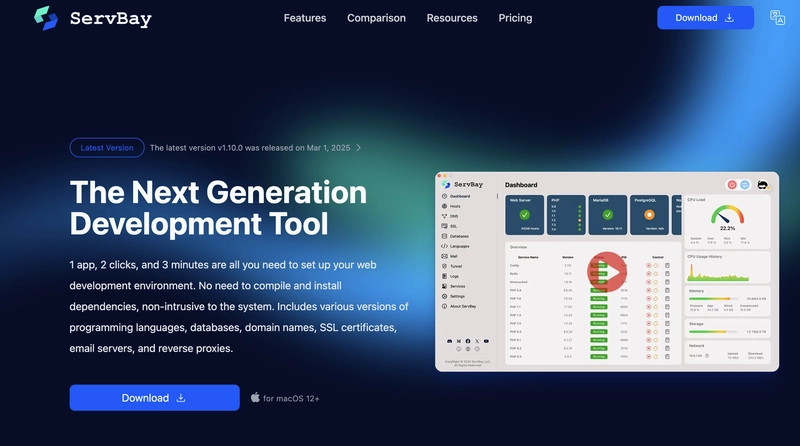
Task: Click the large hero Download button
Action: tap(154, 398)
